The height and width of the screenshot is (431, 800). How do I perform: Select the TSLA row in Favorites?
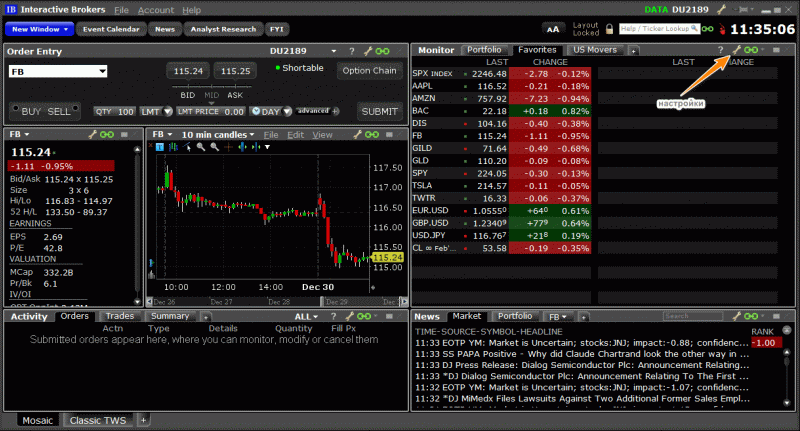coord(501,186)
